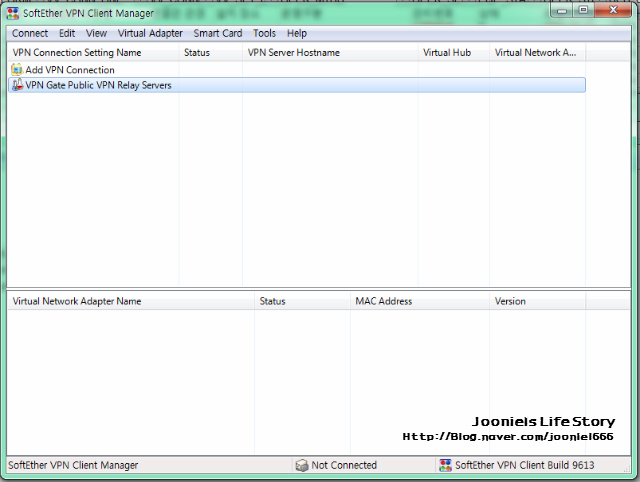Click the Not Connected status text
Image resolution: width=640 pixels, height=482 pixels.
click(344, 465)
